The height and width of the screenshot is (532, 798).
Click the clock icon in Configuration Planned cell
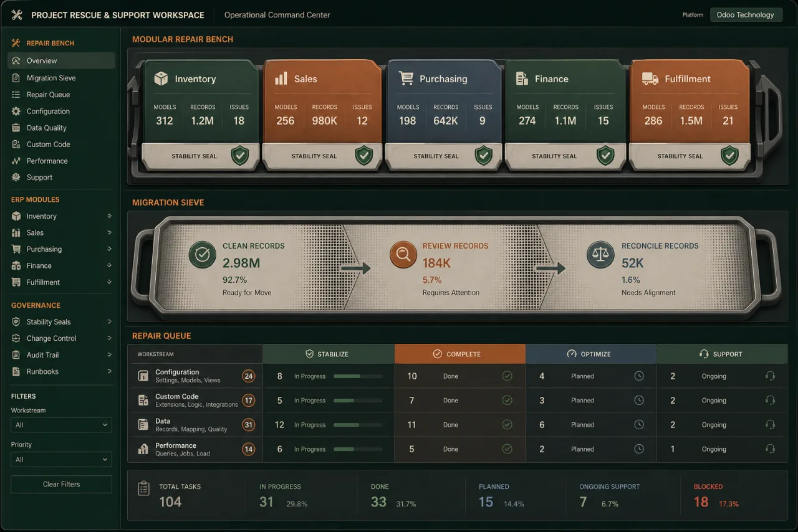tap(639, 376)
